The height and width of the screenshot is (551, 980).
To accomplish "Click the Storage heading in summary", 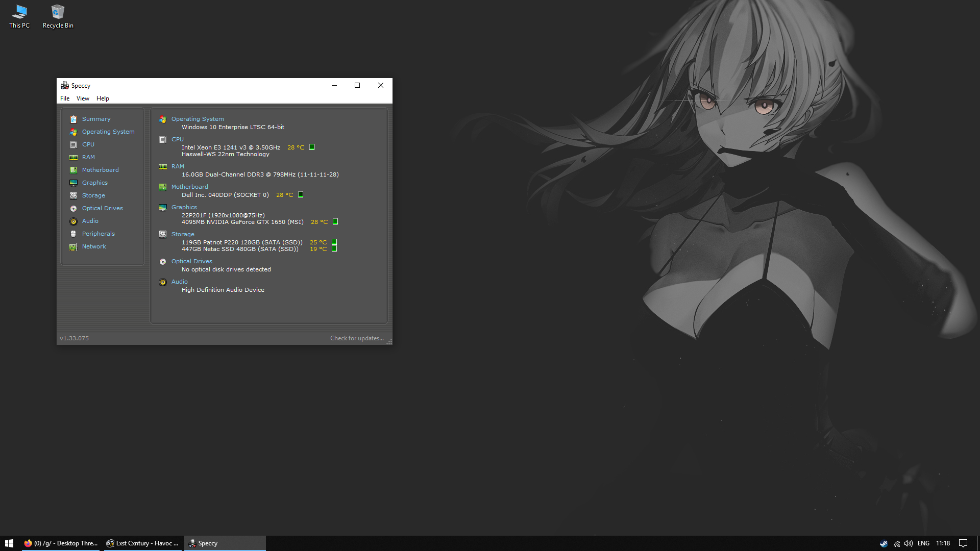I will pyautogui.click(x=183, y=234).
